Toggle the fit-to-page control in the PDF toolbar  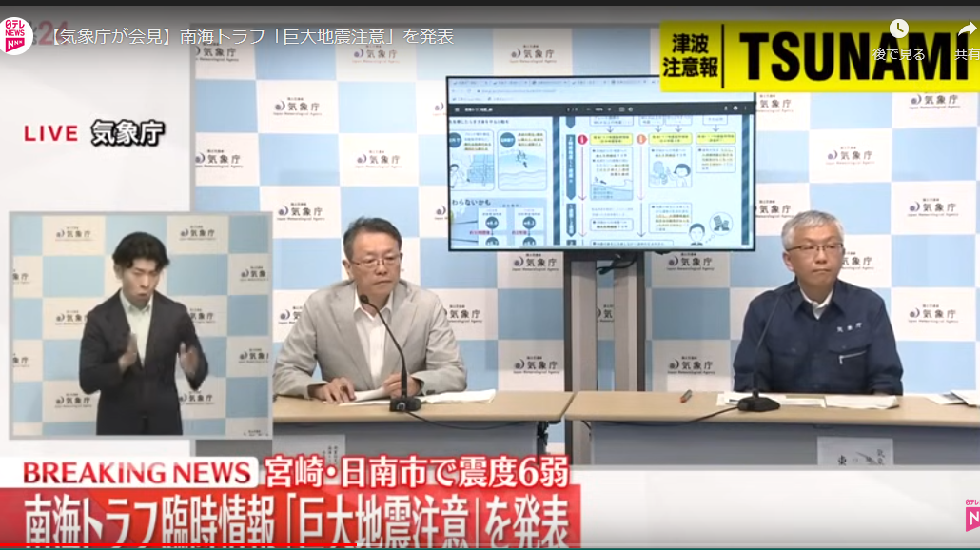(622, 109)
